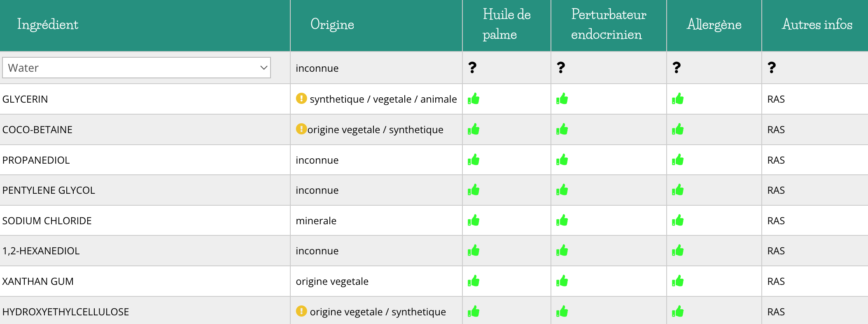This screenshot has height=324, width=868.
Task: Click the Perturbateur endocrinien column header
Action: click(609, 24)
